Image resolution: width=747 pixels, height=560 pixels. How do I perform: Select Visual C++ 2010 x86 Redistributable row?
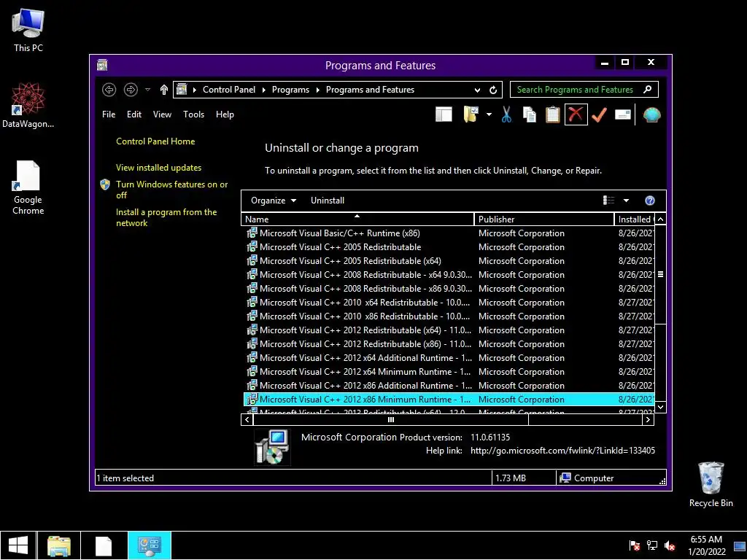[449, 316]
